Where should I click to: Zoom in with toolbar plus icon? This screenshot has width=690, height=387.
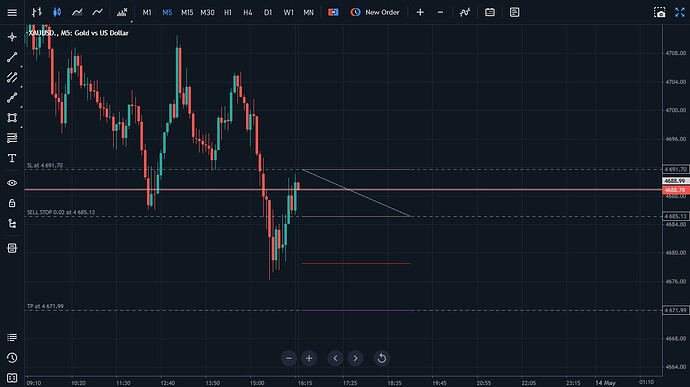point(420,12)
